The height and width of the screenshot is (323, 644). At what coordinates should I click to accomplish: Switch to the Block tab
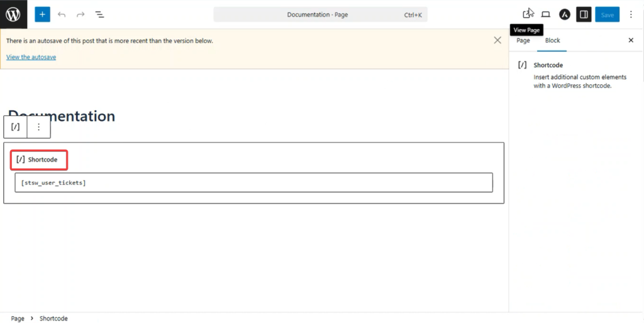click(x=552, y=40)
